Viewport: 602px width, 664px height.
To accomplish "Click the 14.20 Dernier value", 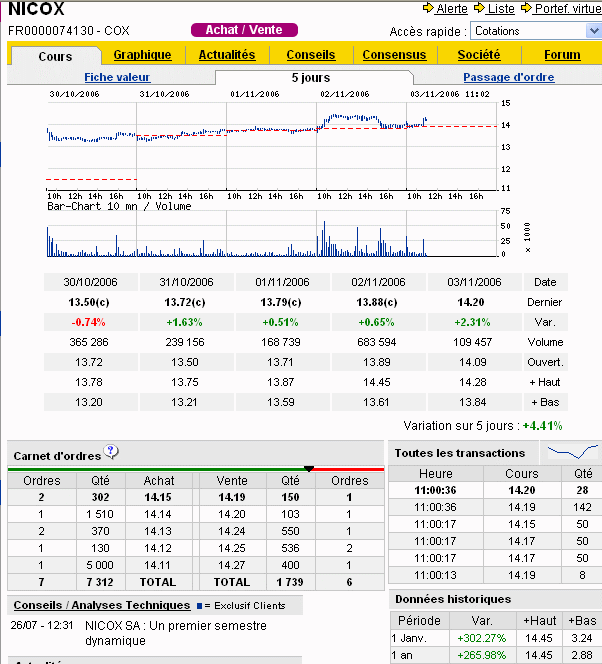I will coord(471,302).
